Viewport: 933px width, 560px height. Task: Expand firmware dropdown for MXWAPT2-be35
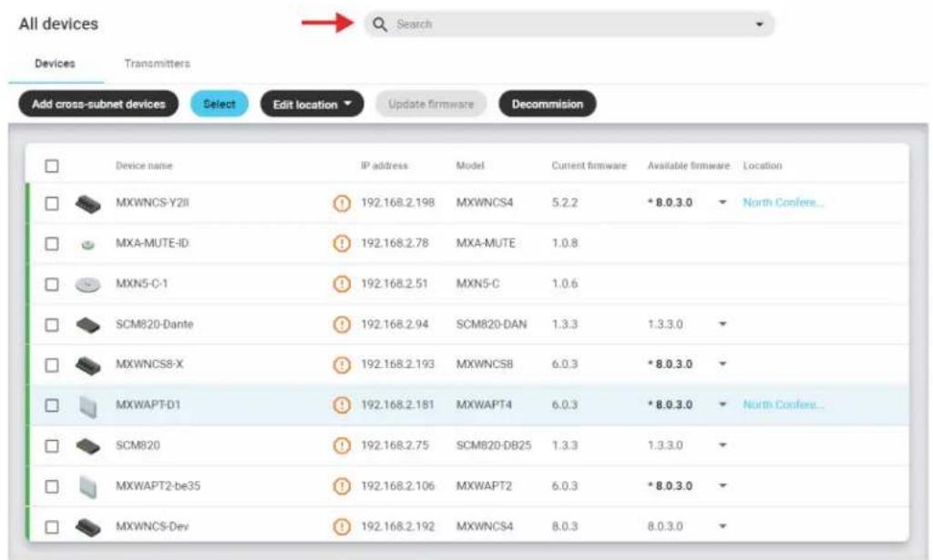click(723, 485)
